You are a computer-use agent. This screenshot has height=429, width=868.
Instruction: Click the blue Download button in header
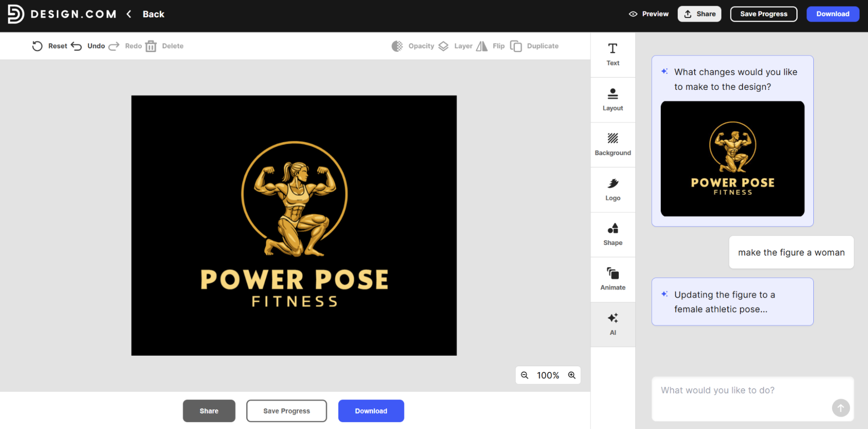[x=832, y=14]
